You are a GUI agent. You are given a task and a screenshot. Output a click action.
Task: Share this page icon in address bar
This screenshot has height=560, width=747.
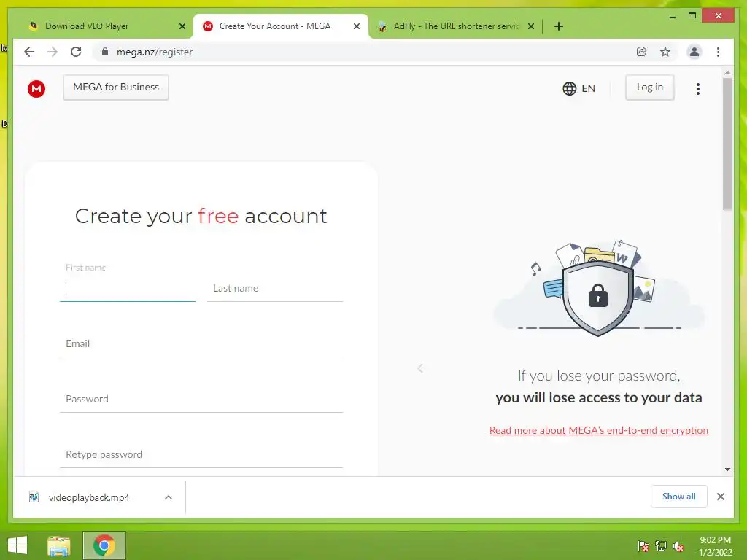click(642, 52)
